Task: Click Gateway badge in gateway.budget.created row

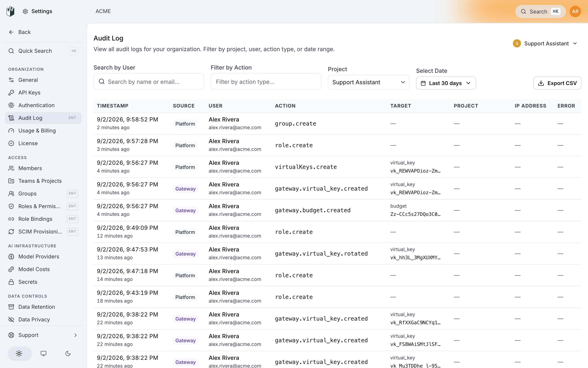Action: tap(185, 211)
